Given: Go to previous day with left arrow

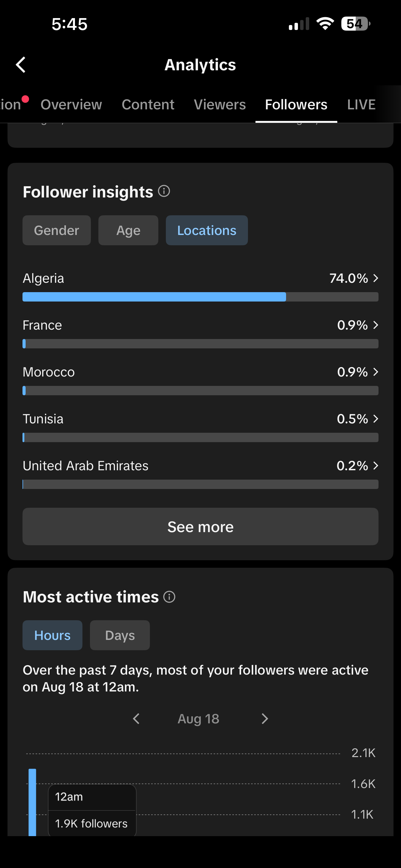Looking at the screenshot, I should point(136,719).
